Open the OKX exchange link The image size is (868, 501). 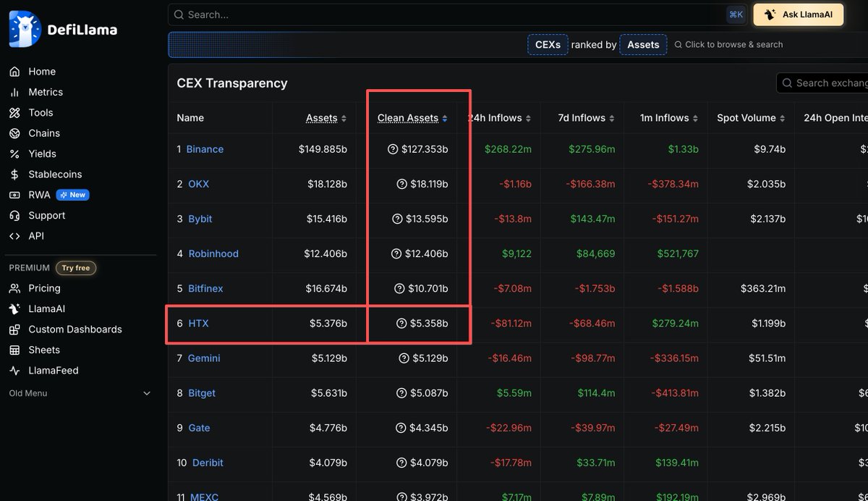[198, 184]
